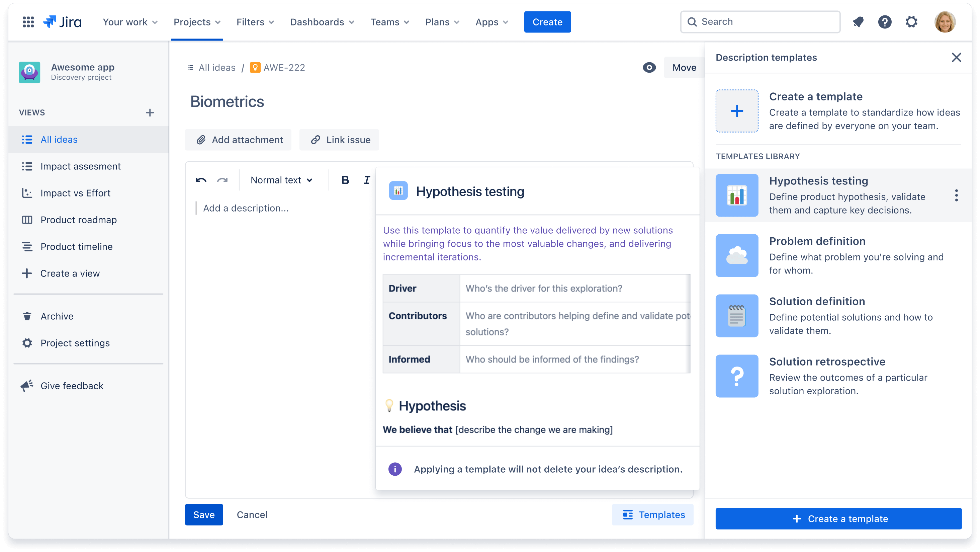This screenshot has width=980, height=552.
Task: Click the Solution retrospective template icon
Action: click(x=736, y=376)
